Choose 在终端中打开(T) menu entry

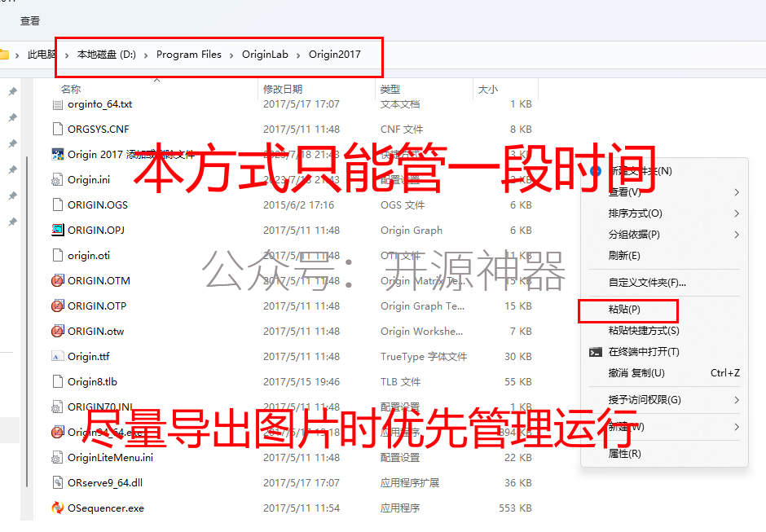click(644, 352)
